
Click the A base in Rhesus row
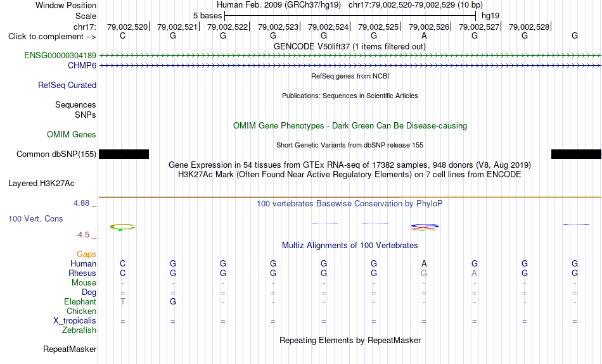474,273
